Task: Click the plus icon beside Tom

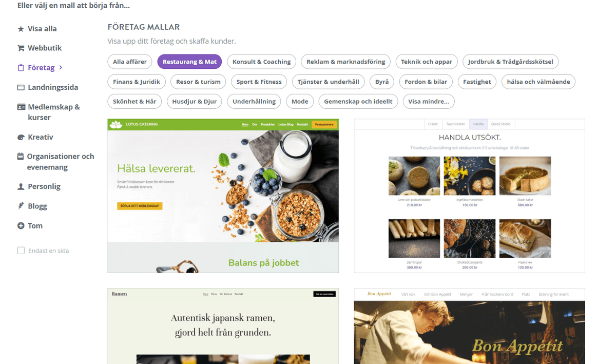Action: [x=21, y=226]
